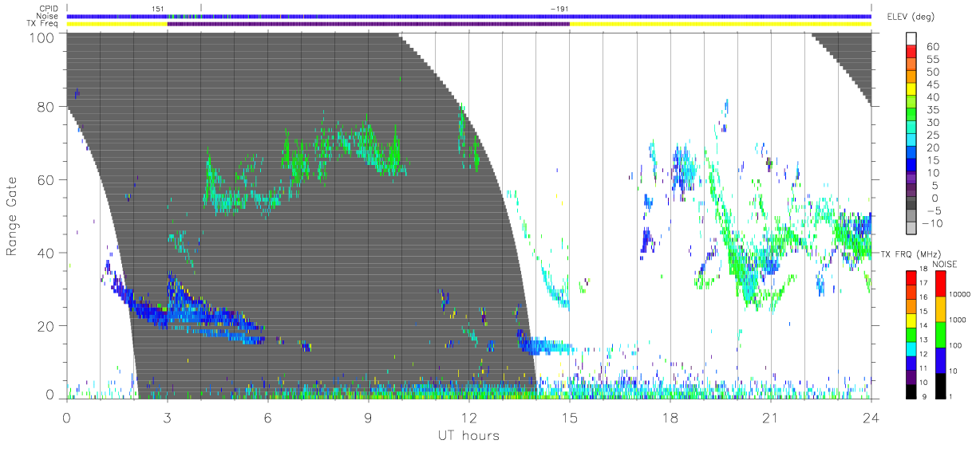Click the '12' tick on UT hours axis
Screen dimensions: 980x452
click(x=468, y=416)
